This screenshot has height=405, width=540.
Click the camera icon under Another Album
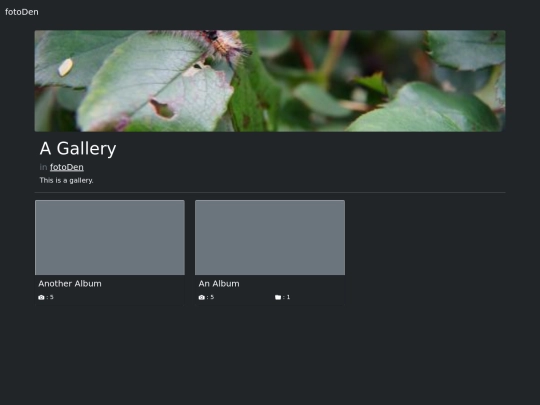pyautogui.click(x=41, y=297)
